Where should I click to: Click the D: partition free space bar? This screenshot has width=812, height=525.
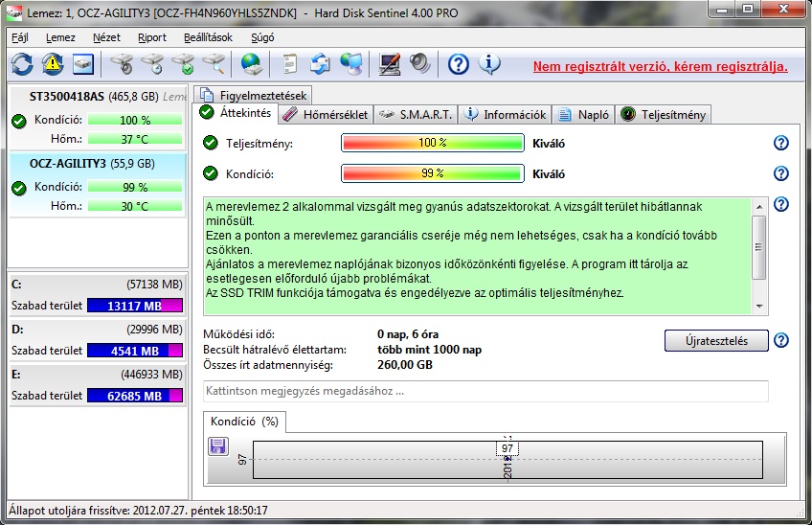[135, 351]
